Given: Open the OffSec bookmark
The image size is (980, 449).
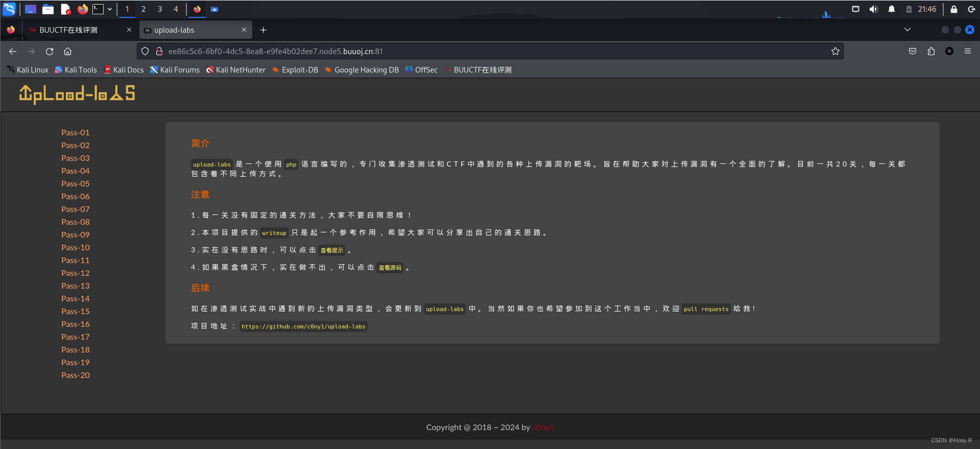Looking at the screenshot, I should point(421,70).
